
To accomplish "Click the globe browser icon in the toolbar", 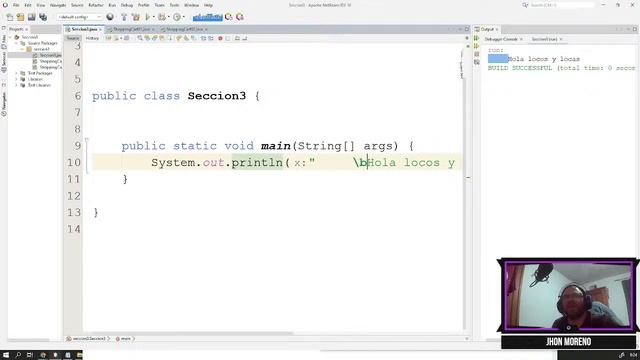I will (x=110, y=17).
